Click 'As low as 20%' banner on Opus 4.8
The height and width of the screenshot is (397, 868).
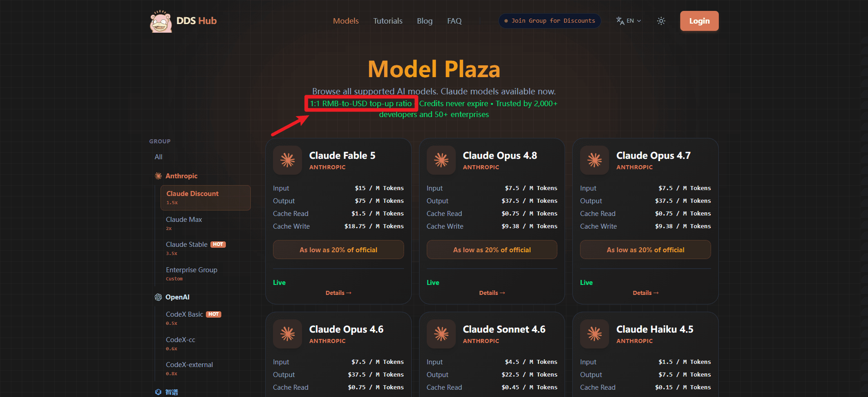(492, 250)
